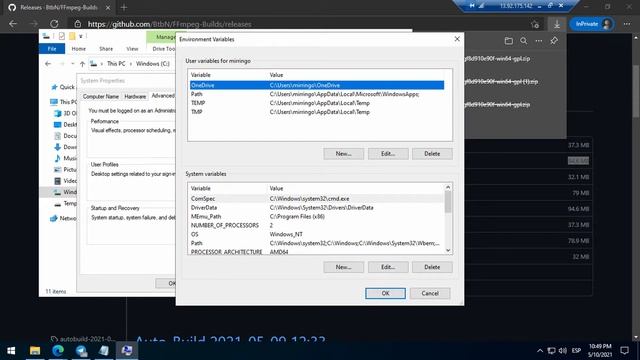
Task: Open browser Settings and more menu
Action: pyautogui.click(x=627, y=24)
